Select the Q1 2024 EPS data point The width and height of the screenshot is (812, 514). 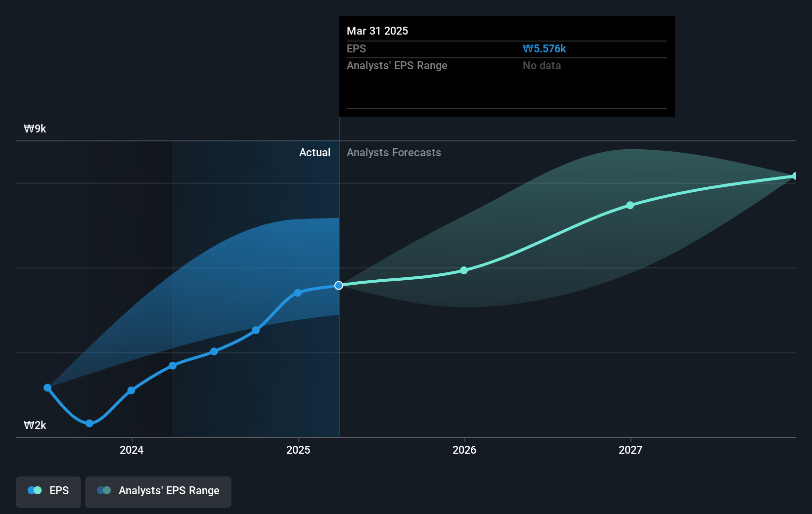coord(173,366)
